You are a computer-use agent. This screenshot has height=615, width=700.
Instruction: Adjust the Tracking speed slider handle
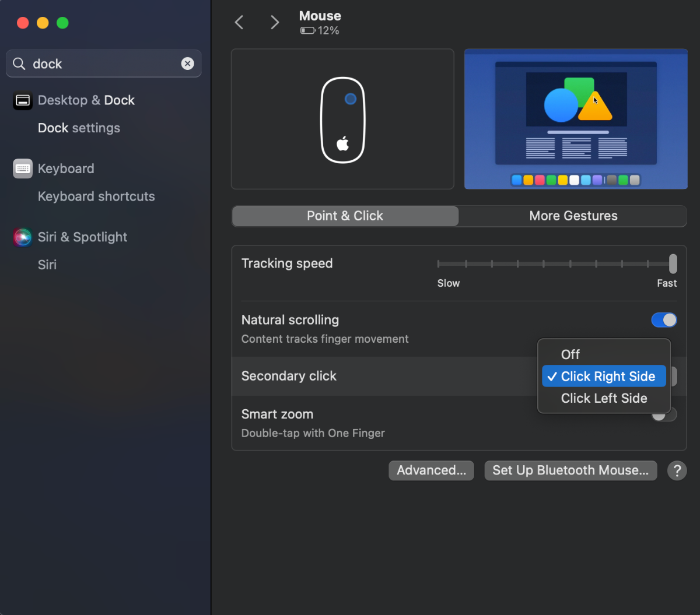[673, 263]
